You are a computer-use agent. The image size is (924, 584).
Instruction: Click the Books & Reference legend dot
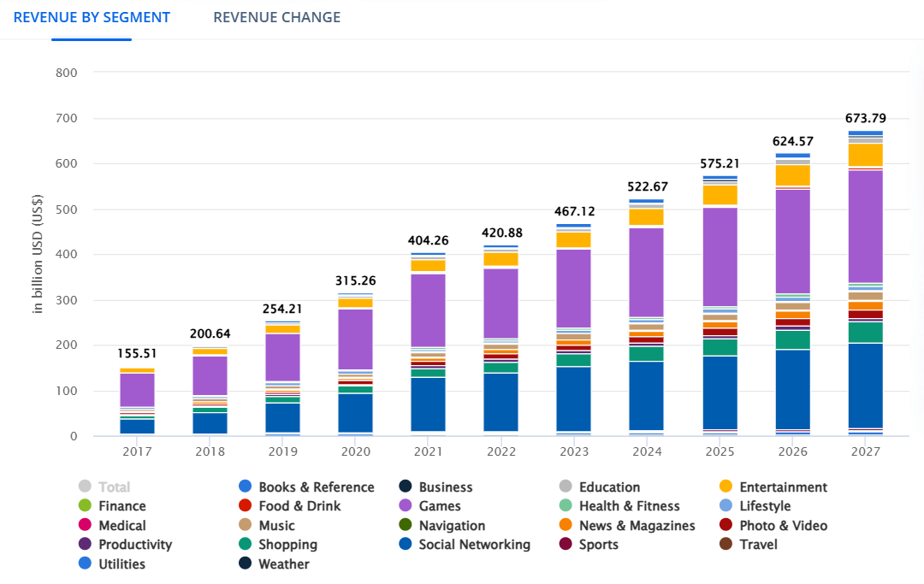(245, 487)
